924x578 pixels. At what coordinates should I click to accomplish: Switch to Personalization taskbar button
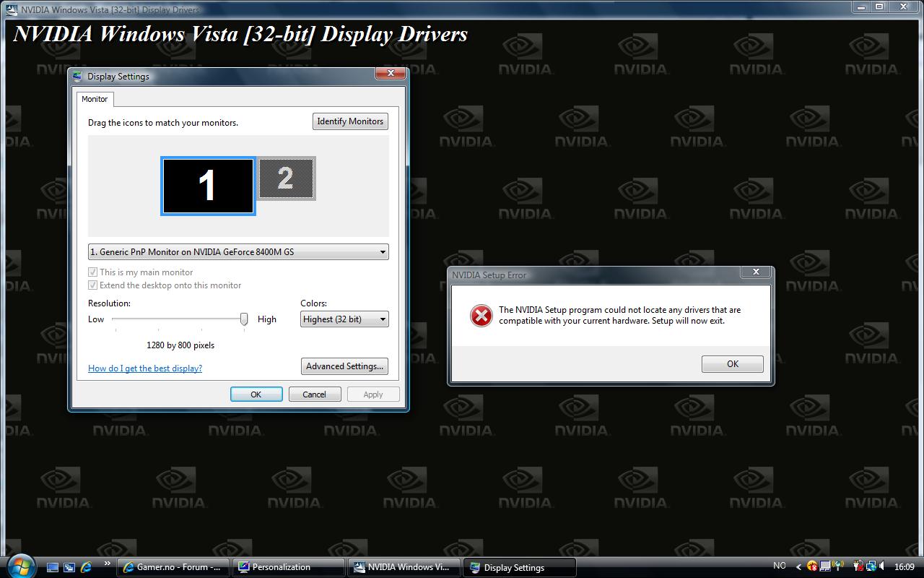click(289, 567)
